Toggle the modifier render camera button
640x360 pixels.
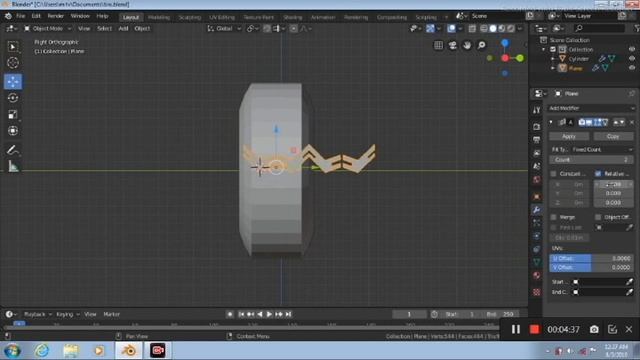tap(582, 122)
